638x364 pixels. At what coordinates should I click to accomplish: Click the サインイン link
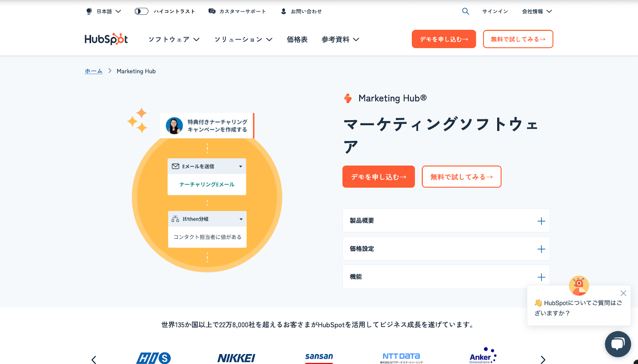[x=495, y=11]
